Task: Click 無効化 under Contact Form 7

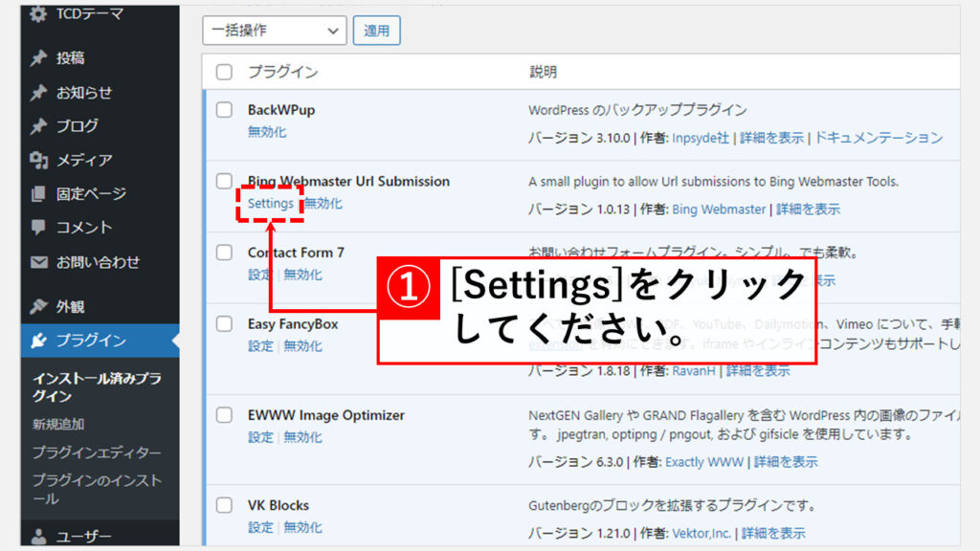Action: click(302, 275)
